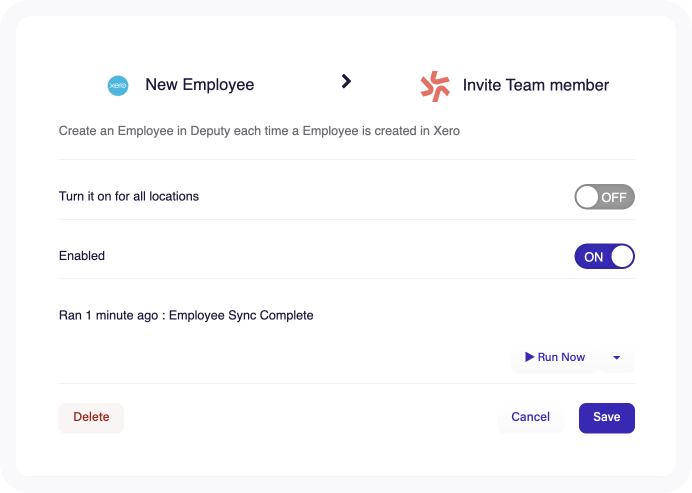Cancel the changes
Viewport: 692px width, 493px height.
(530, 417)
